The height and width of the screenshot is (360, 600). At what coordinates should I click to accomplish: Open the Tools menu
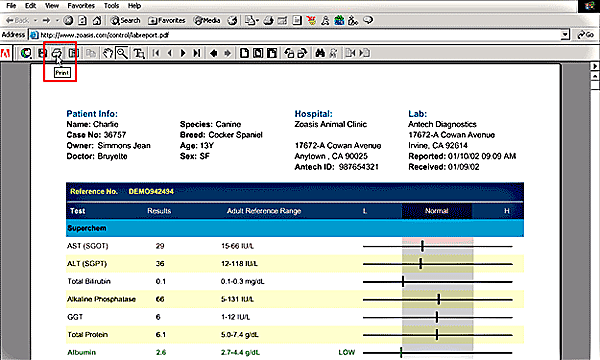pos(111,6)
